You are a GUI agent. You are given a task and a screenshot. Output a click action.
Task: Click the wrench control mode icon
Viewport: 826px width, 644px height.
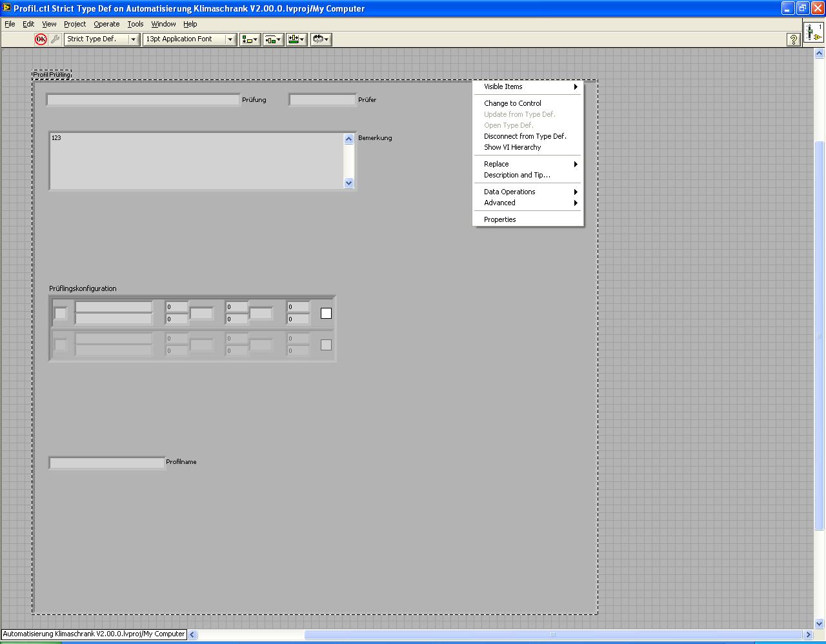55,39
